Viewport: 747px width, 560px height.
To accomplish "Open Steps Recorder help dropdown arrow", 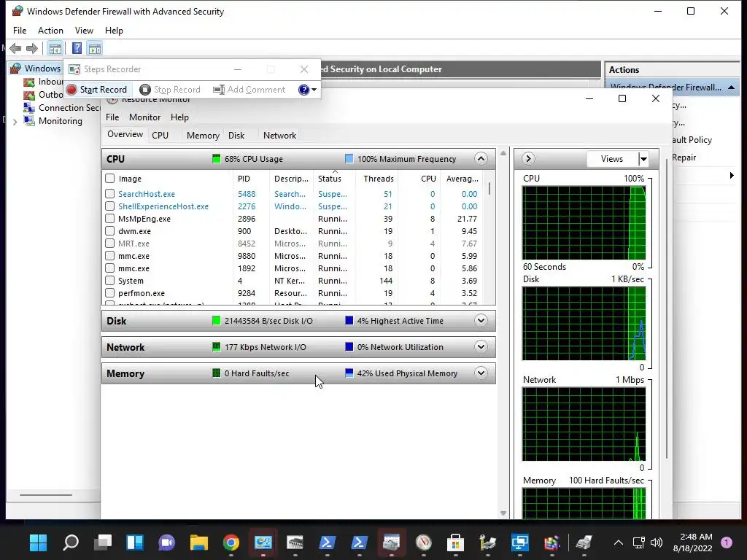I will click(x=314, y=90).
